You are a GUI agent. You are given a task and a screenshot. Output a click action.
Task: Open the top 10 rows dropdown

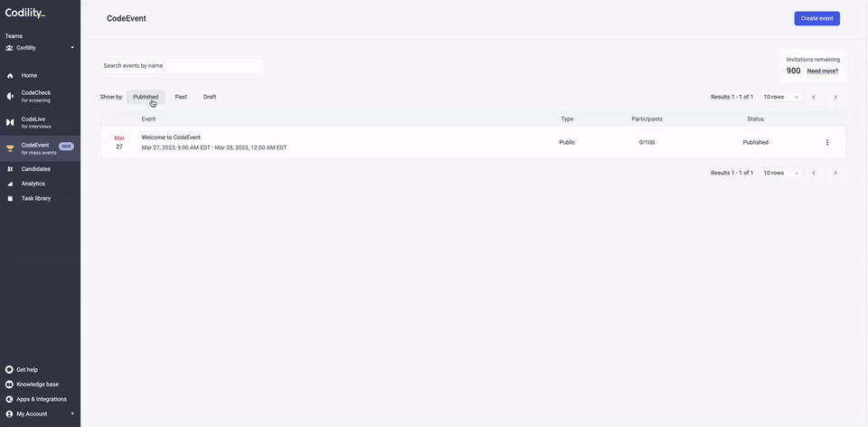coord(781,97)
